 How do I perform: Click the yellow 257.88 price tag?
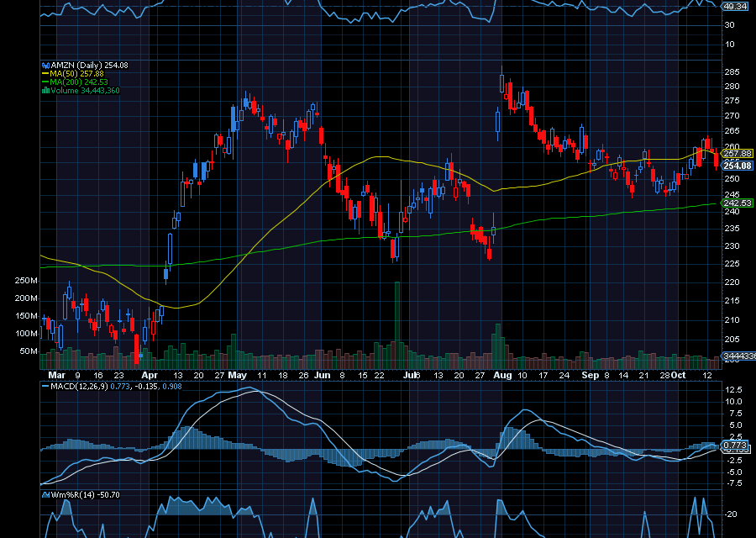pos(738,154)
